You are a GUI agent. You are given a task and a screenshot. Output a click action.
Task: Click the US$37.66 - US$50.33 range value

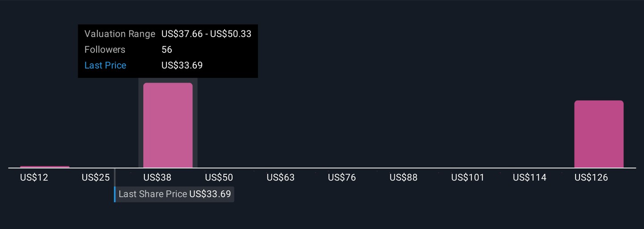(206, 34)
